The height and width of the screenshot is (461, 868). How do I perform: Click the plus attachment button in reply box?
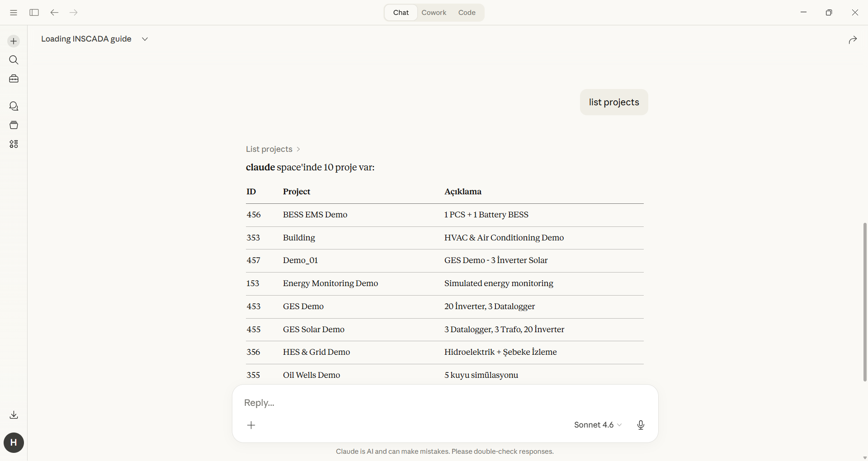tap(251, 425)
